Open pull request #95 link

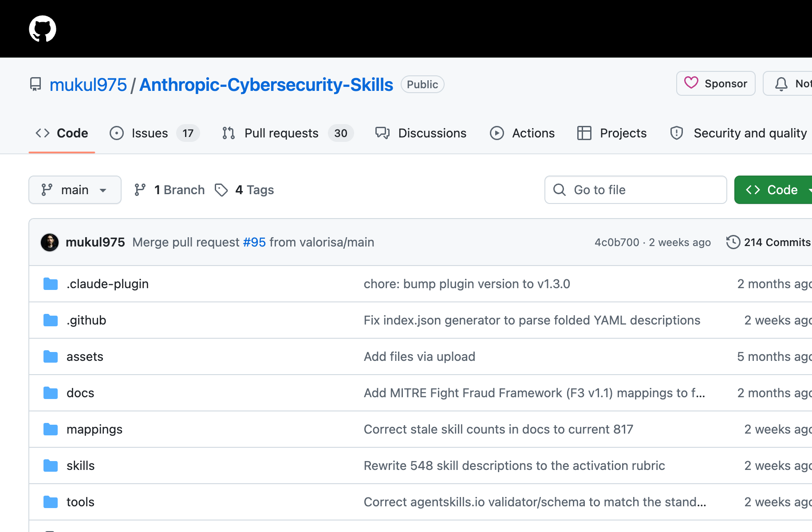(x=254, y=242)
